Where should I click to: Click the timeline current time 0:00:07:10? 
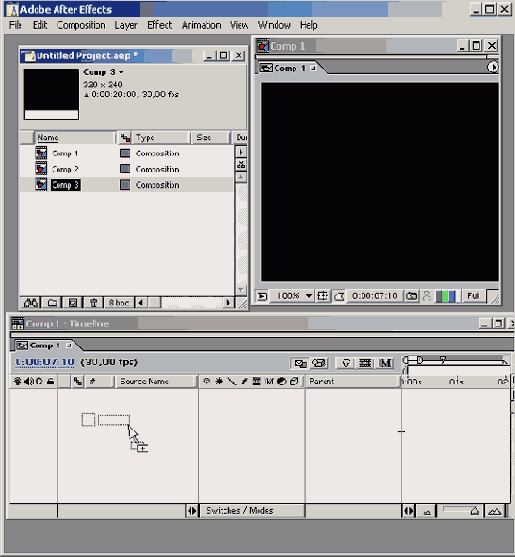pos(45,362)
